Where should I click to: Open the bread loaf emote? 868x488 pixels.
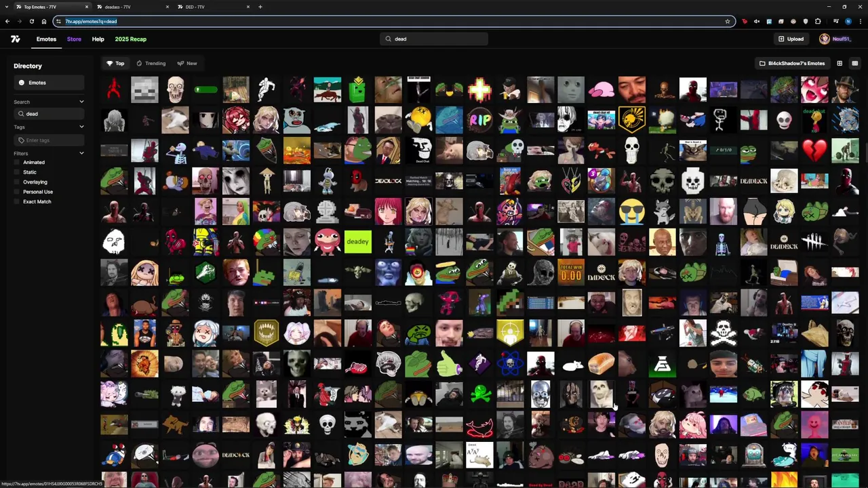tap(601, 364)
